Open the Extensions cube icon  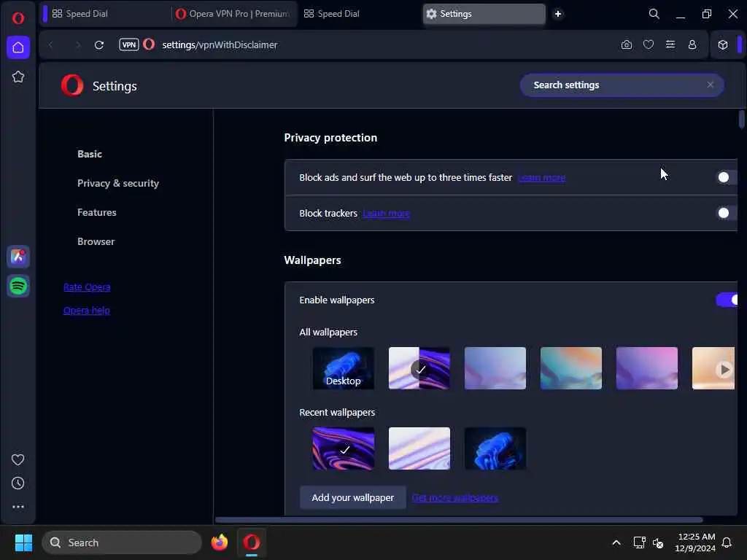[x=723, y=44]
